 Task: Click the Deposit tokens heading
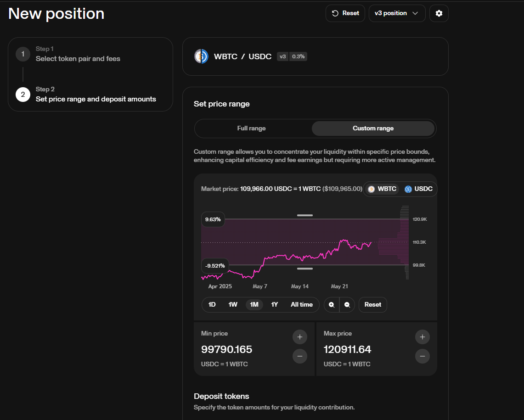click(221, 396)
